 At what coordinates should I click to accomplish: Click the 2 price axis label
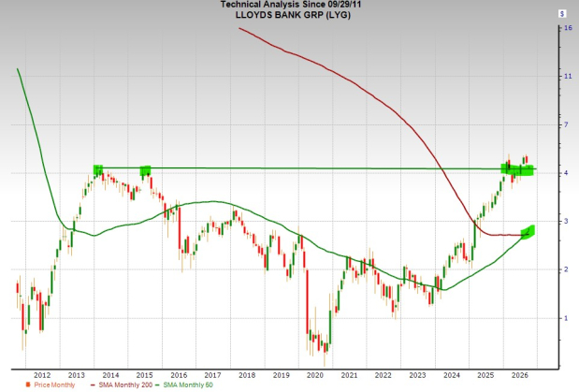pos(566,269)
